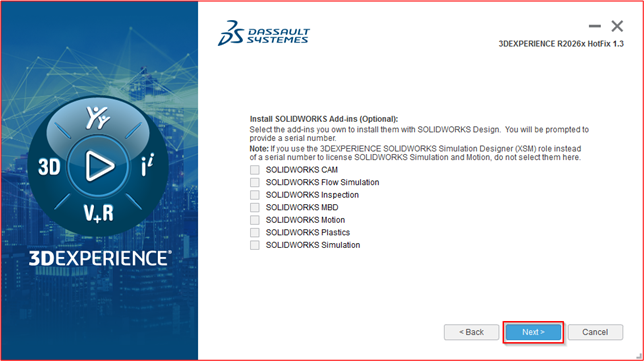Click the Dassault Systemes logo

(x=264, y=33)
